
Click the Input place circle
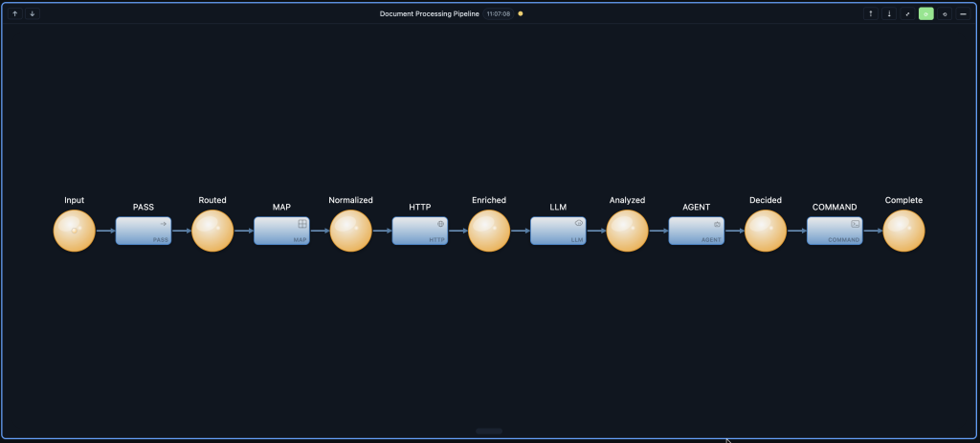point(75,231)
